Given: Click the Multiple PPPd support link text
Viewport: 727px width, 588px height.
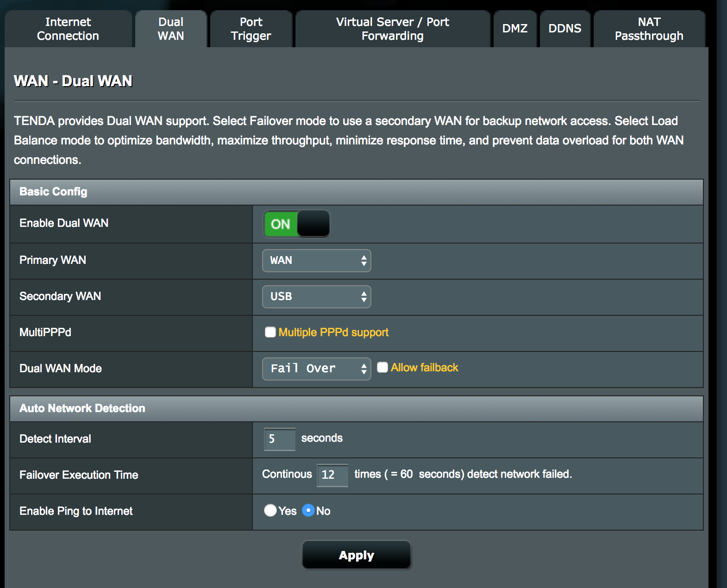Looking at the screenshot, I should coord(333,332).
